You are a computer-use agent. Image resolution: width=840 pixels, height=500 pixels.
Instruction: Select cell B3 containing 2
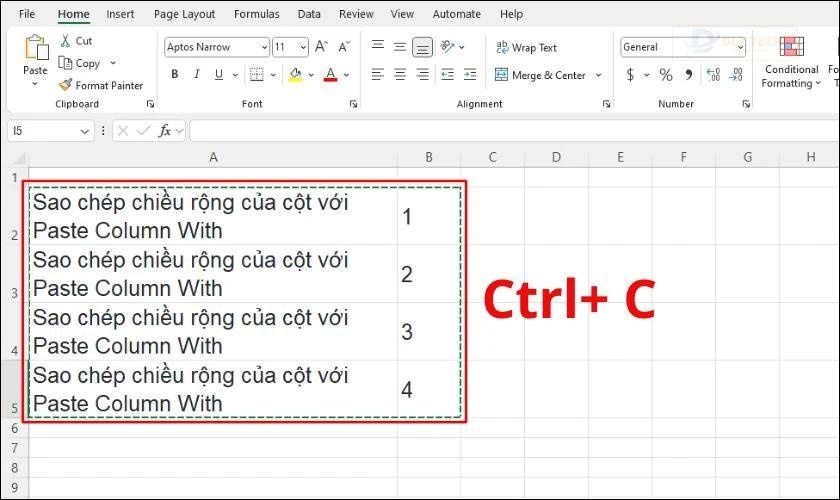pyautogui.click(x=429, y=274)
